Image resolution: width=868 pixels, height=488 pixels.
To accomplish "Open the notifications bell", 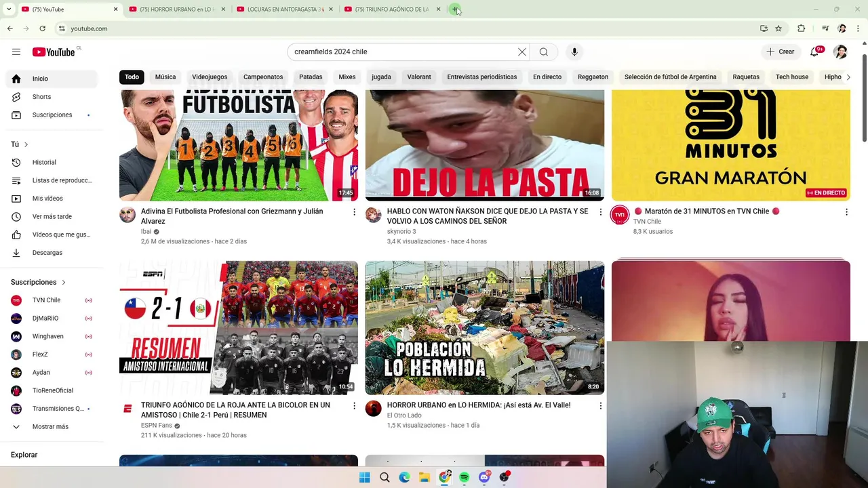I will [x=815, y=52].
